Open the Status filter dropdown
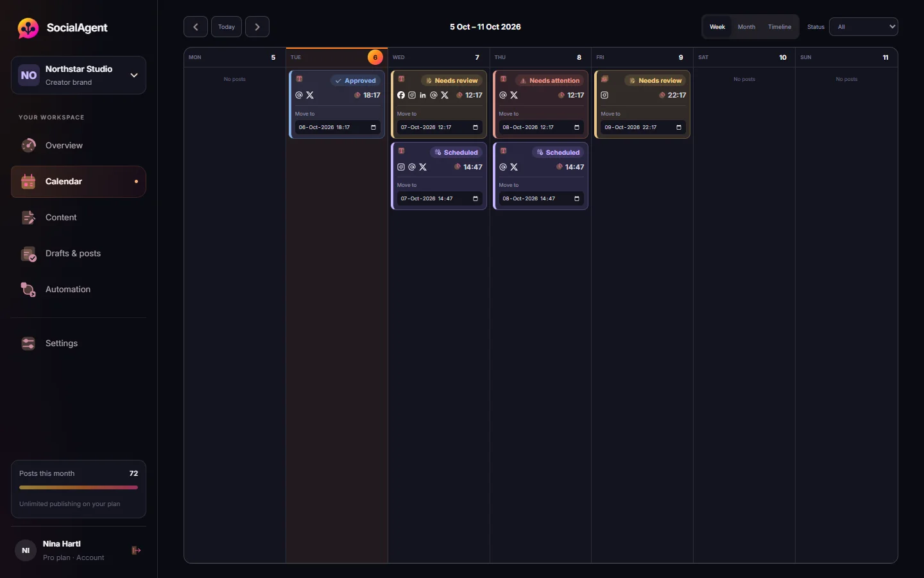This screenshot has width=924, height=578. [864, 27]
